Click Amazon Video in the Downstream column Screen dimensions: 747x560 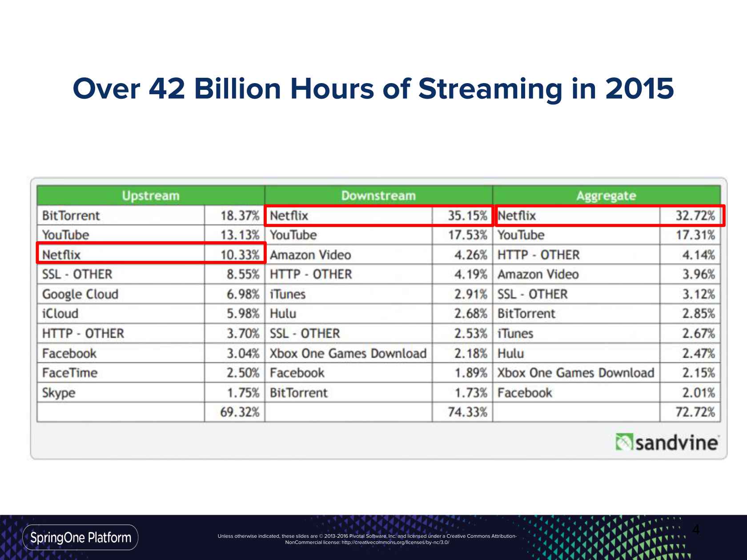310,255
